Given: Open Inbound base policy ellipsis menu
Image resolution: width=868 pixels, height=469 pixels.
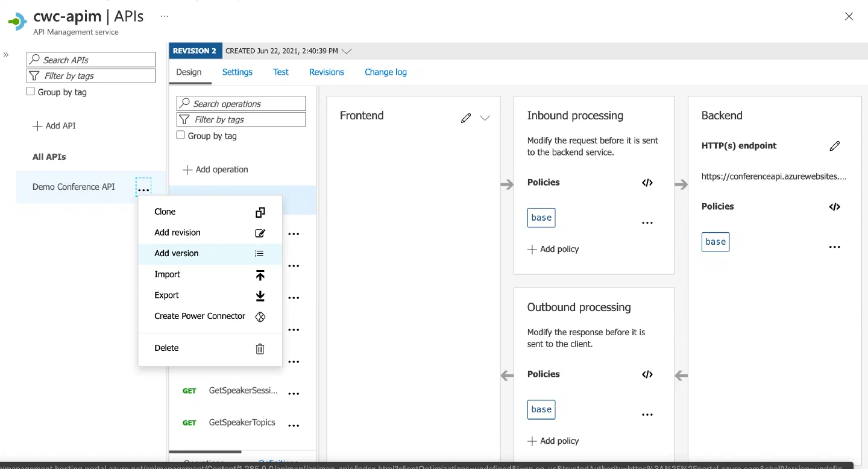Looking at the screenshot, I should click(x=647, y=223).
